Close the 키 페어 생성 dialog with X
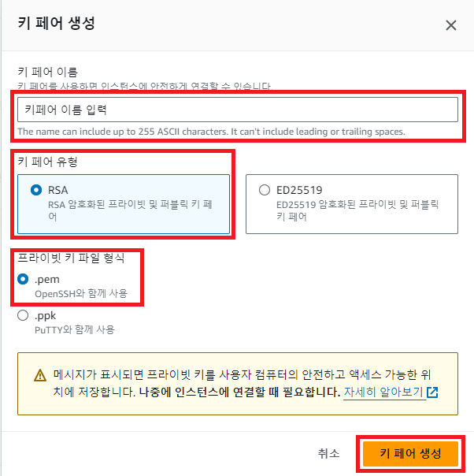The image size is (474, 476). pyautogui.click(x=451, y=25)
